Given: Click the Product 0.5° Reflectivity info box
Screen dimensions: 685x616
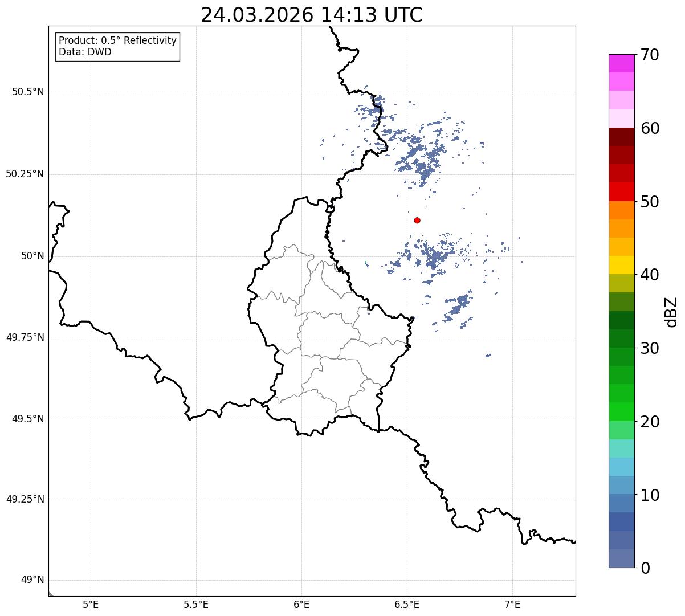Looking at the screenshot, I should pyautogui.click(x=117, y=47).
